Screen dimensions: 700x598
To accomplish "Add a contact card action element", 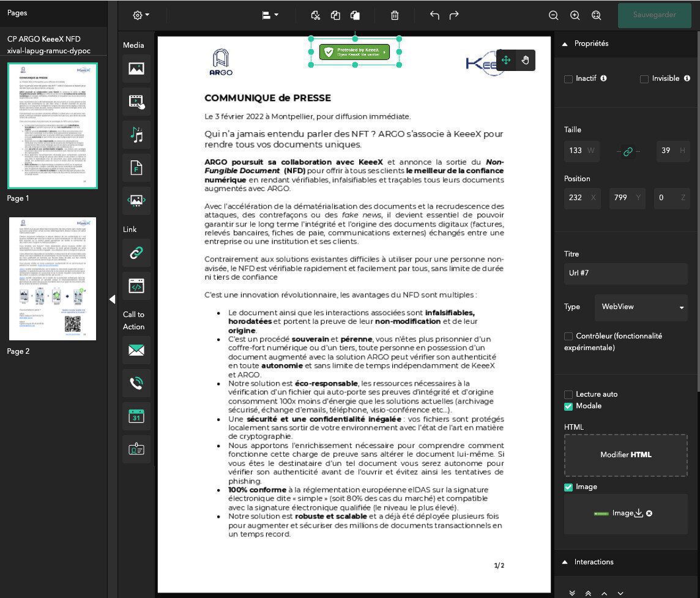I will 136,449.
